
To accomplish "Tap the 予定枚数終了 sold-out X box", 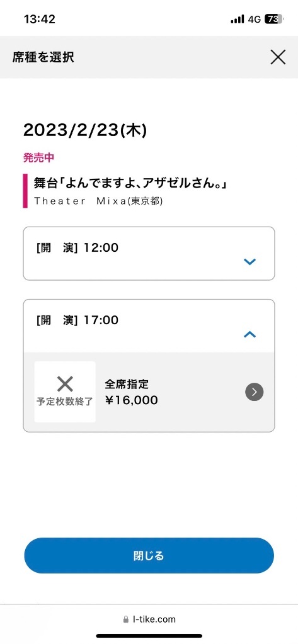I will click(x=65, y=392).
